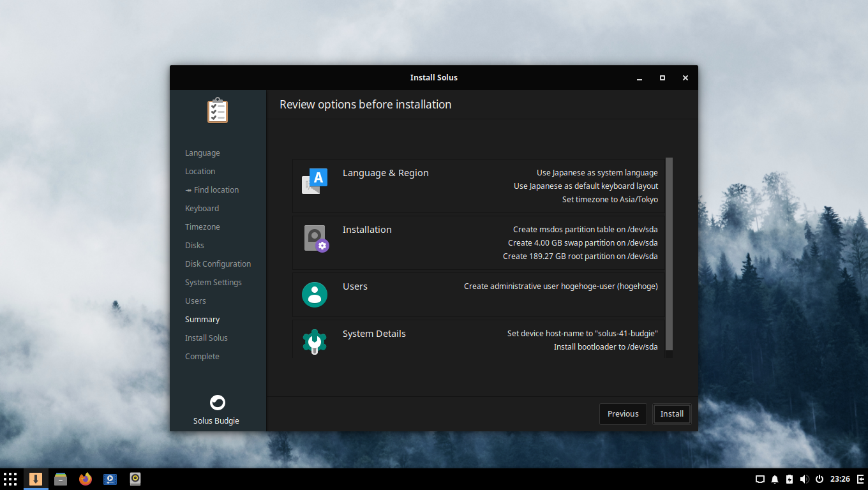Image resolution: width=868 pixels, height=490 pixels.
Task: Select the Users step in the sidebar
Action: coord(195,301)
